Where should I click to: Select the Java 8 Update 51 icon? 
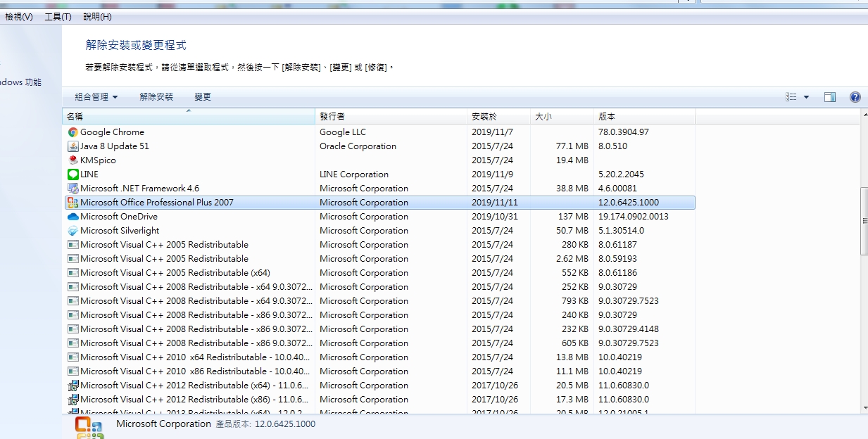(x=73, y=146)
